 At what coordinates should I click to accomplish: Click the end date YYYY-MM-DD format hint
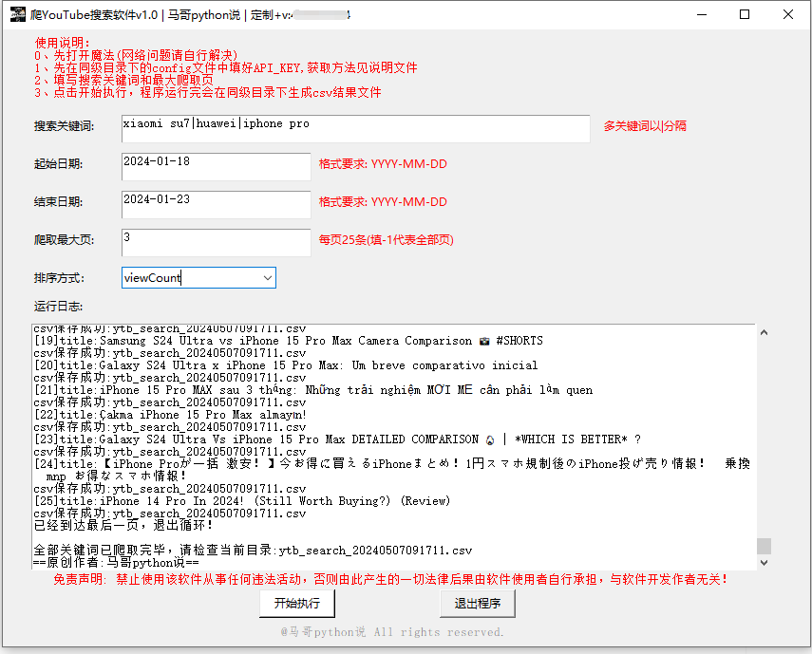coord(383,202)
